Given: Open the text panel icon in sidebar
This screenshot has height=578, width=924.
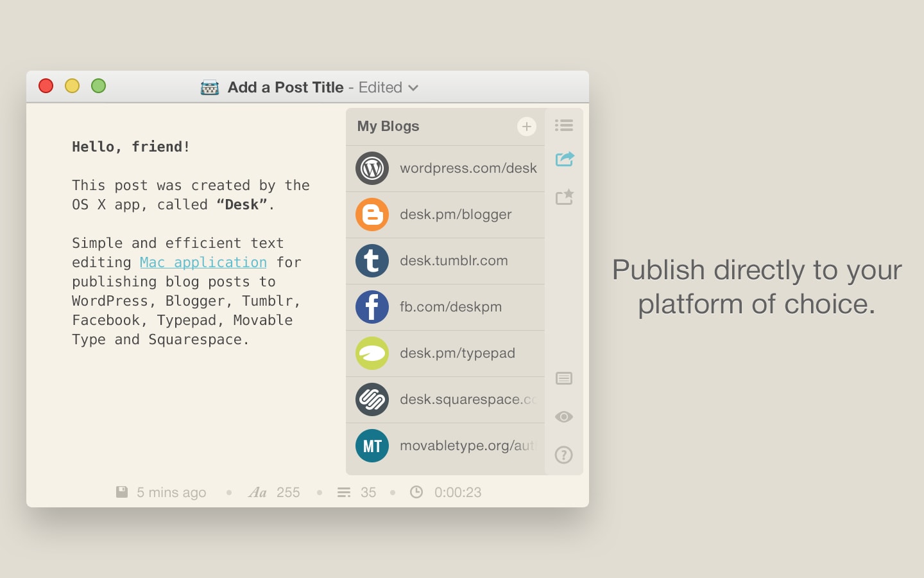Looking at the screenshot, I should [x=563, y=378].
